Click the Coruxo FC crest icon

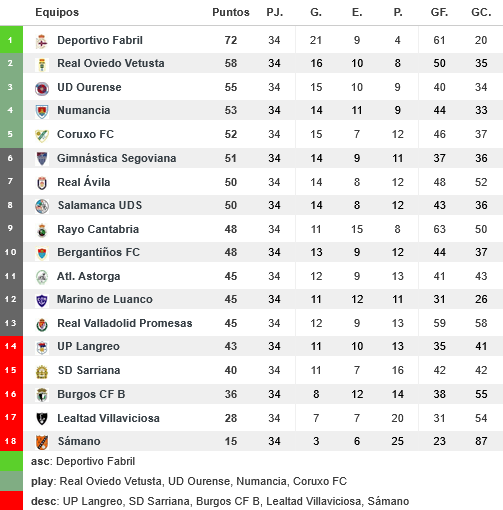(x=42, y=135)
